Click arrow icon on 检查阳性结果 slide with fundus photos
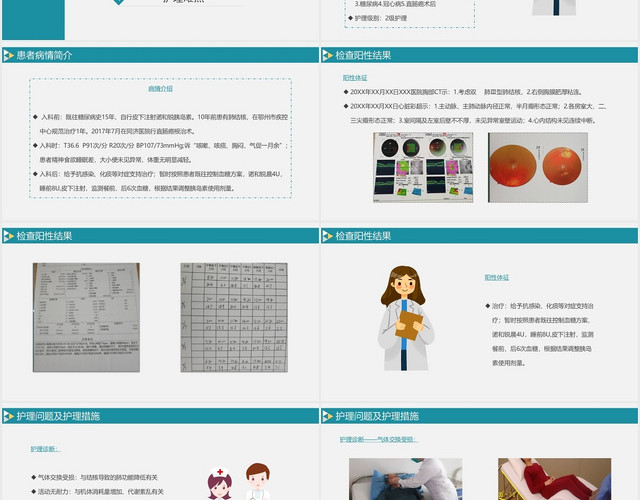Viewport: 640px width, 500px height. (x=327, y=56)
